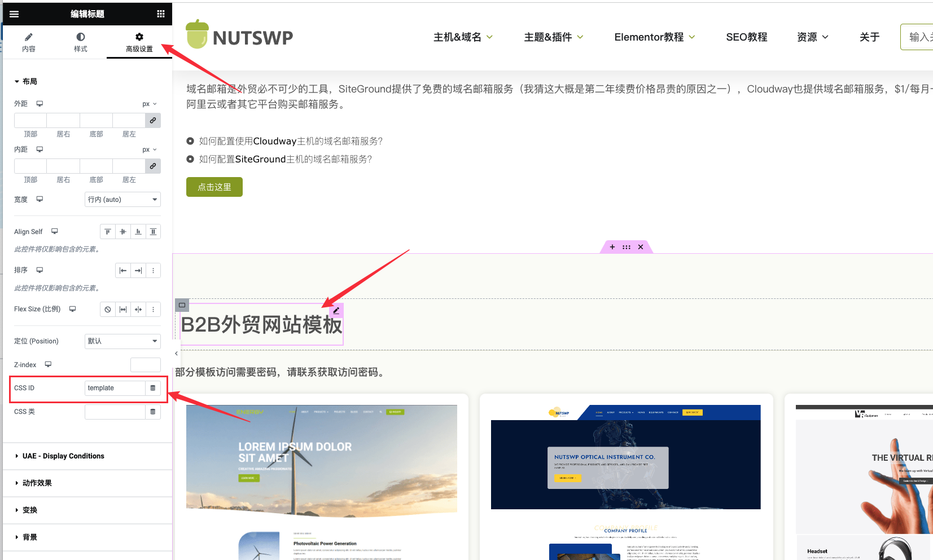Image resolution: width=933 pixels, height=560 pixels.
Task: Click the chain link icon for 内距 padding
Action: click(x=152, y=166)
